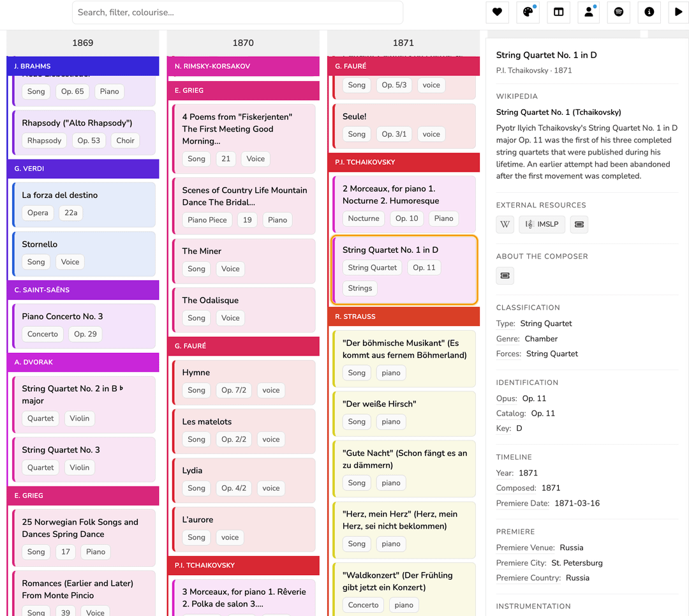Image resolution: width=689 pixels, height=616 pixels.
Task: Open the composer person icon
Action: [x=588, y=12]
